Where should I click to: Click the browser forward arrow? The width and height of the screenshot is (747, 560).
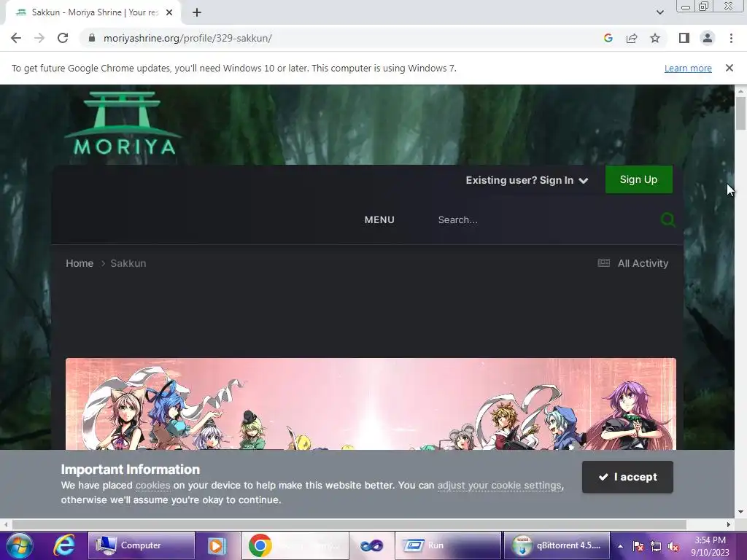click(x=39, y=38)
